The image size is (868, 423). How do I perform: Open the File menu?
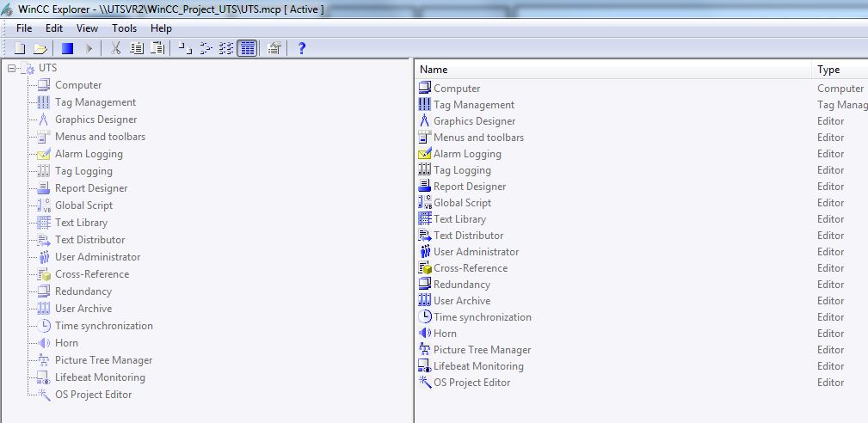tap(24, 28)
